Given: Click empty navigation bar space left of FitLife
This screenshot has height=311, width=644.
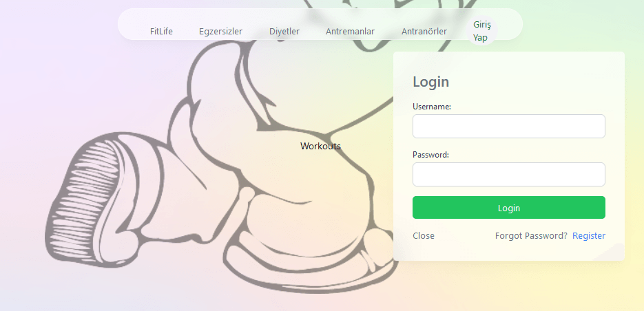Looking at the screenshot, I should pyautogui.click(x=134, y=25).
